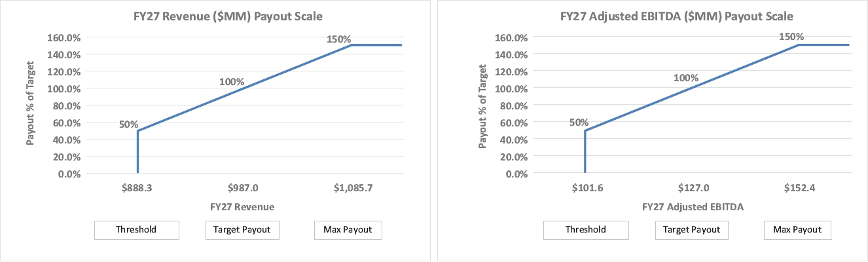Click the Threshold box under Revenue chart
The width and height of the screenshot is (868, 262).
point(137,229)
